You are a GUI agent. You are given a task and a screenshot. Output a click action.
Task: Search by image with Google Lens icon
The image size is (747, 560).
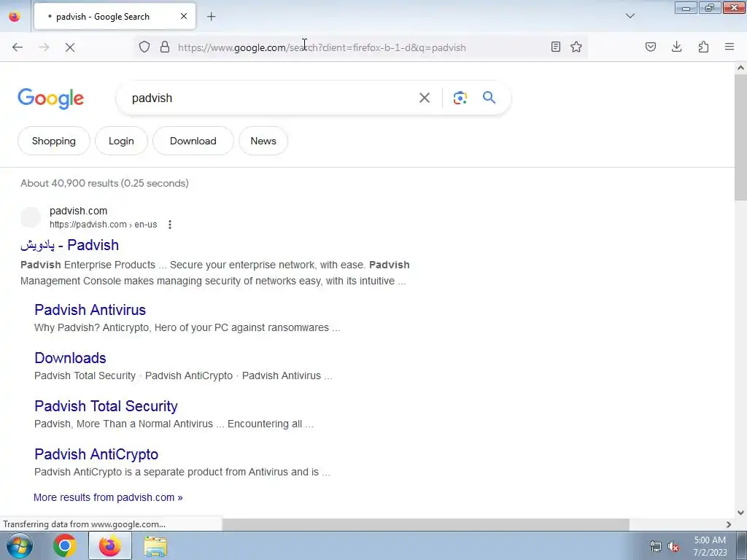click(x=460, y=98)
